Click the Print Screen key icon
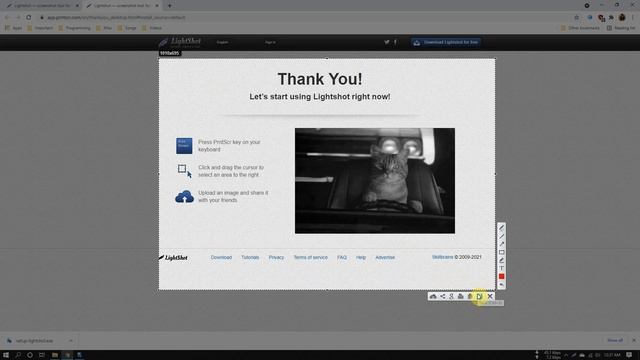 [x=184, y=146]
